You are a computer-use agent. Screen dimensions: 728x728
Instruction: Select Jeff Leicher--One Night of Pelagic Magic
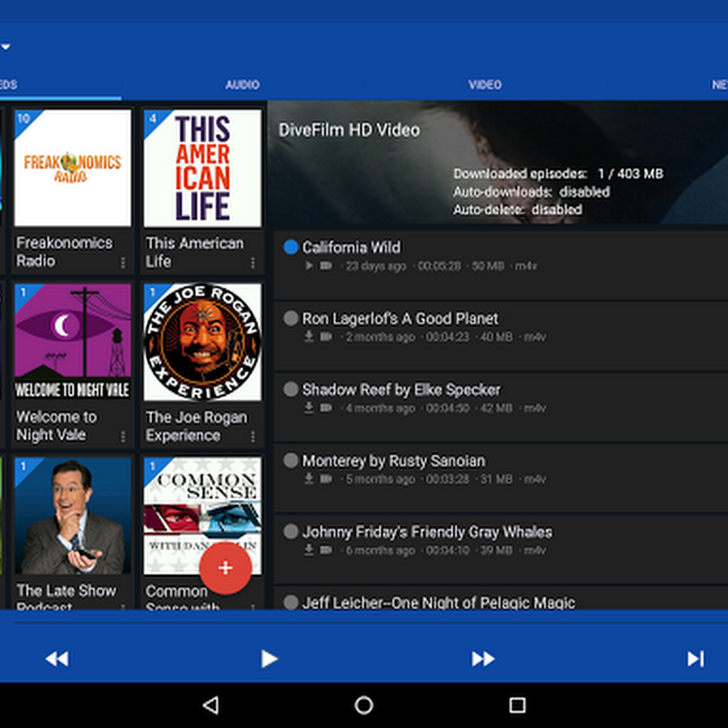pyautogui.click(x=438, y=602)
